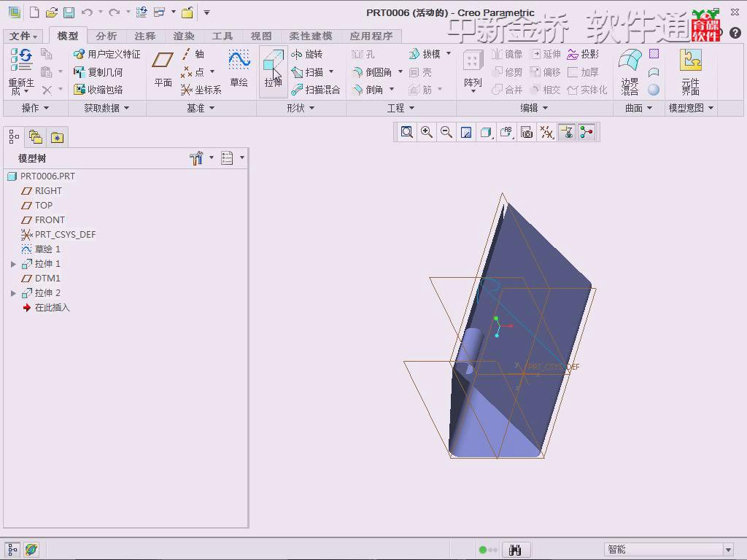Select PRT_CSYS_DEF in model tree

click(x=58, y=235)
